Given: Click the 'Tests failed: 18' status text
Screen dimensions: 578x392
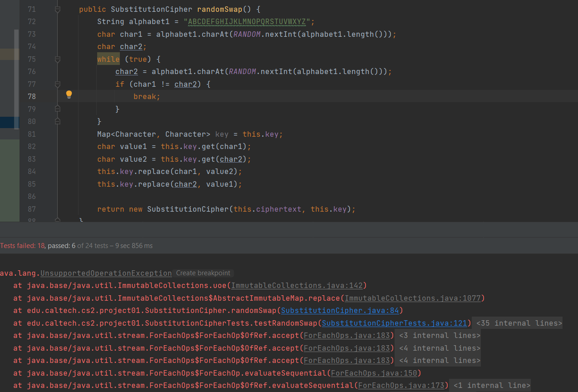Looking at the screenshot, I should [23, 246].
